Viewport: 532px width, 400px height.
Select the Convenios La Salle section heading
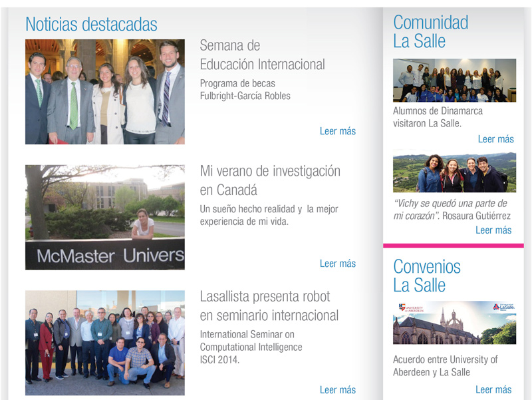pyautogui.click(x=426, y=276)
